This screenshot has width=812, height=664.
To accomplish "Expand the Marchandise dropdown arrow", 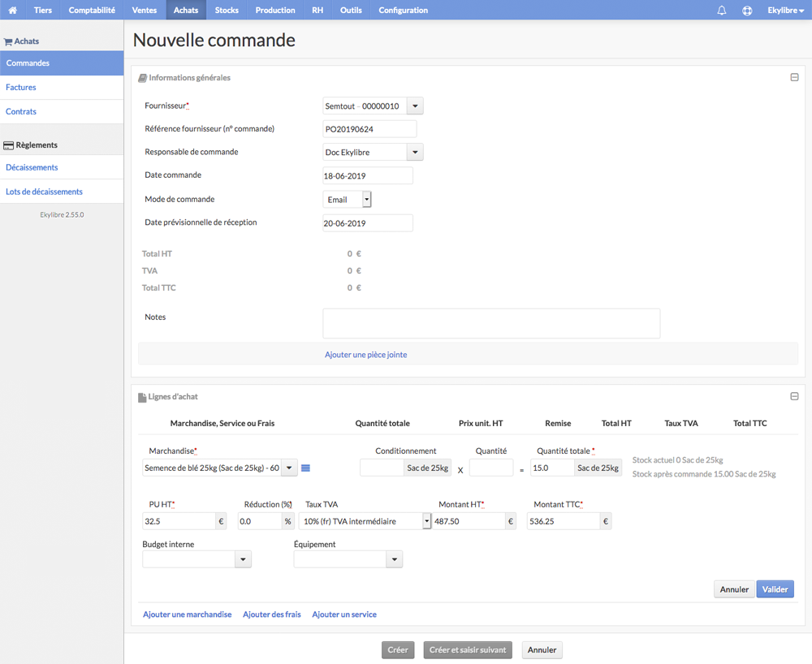I will [289, 468].
